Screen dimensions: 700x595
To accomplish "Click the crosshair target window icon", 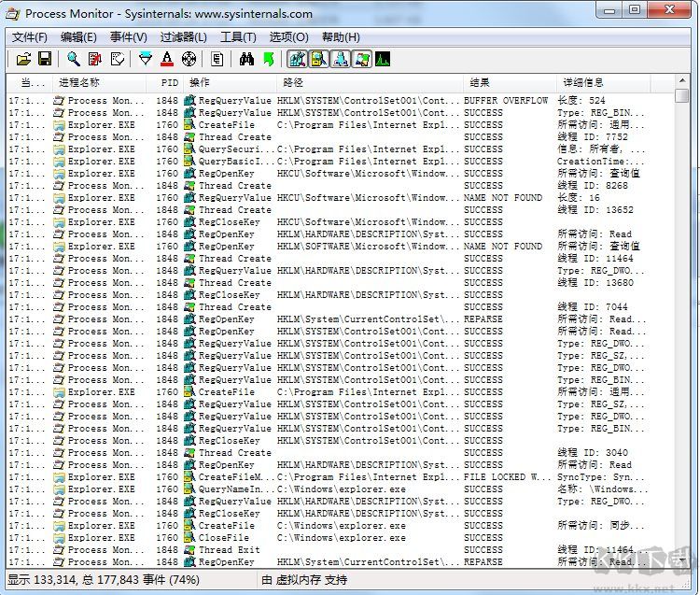I will tap(189, 59).
